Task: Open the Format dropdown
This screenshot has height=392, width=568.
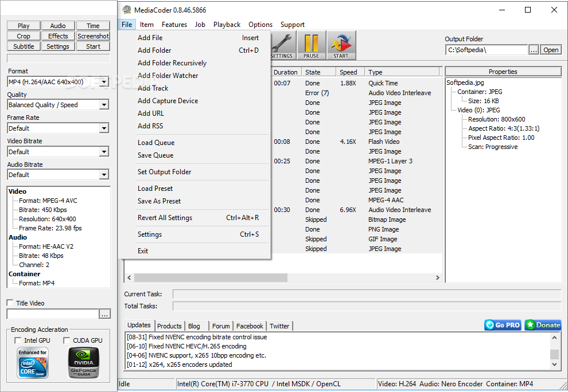Action: 104,82
